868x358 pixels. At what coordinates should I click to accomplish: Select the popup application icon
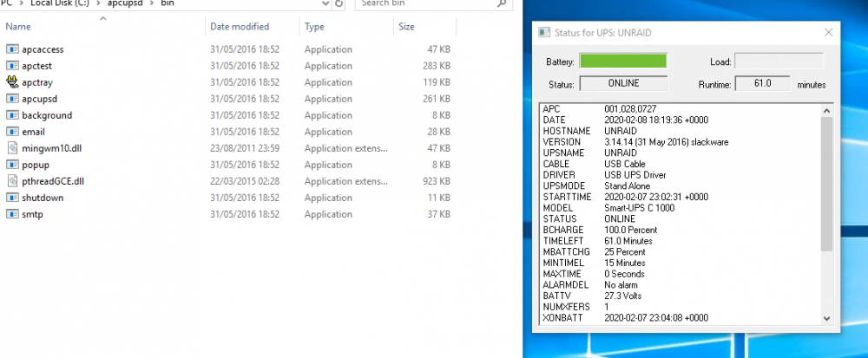click(x=12, y=165)
